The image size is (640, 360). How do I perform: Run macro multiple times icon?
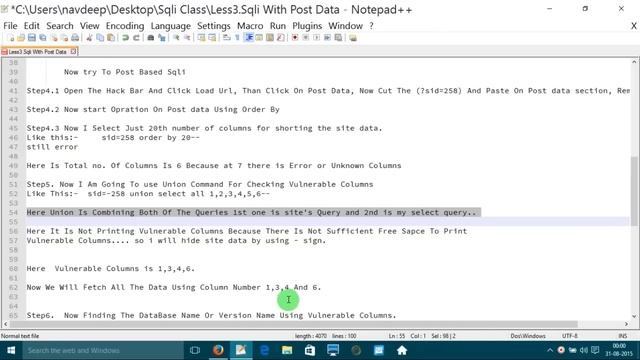[327, 38]
